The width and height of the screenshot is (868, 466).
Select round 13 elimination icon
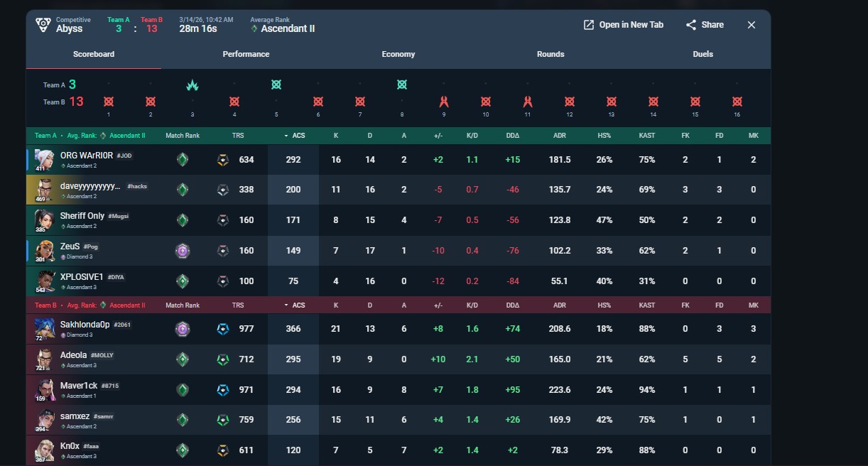pos(612,102)
